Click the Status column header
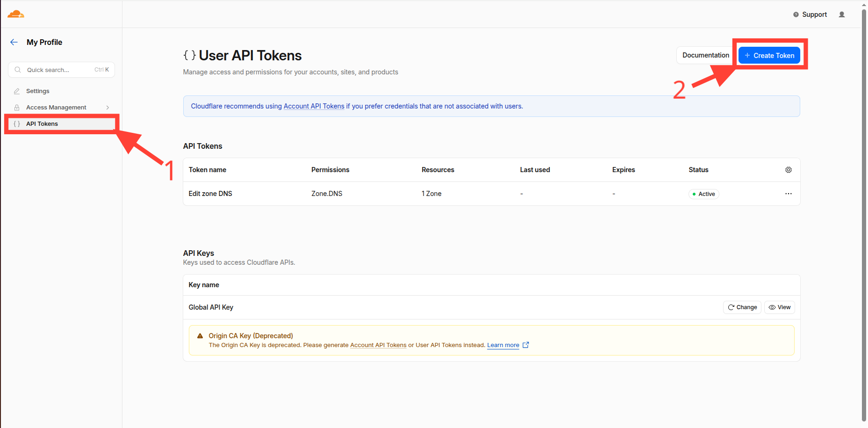Screen dimensions: 868x428 click(698, 170)
